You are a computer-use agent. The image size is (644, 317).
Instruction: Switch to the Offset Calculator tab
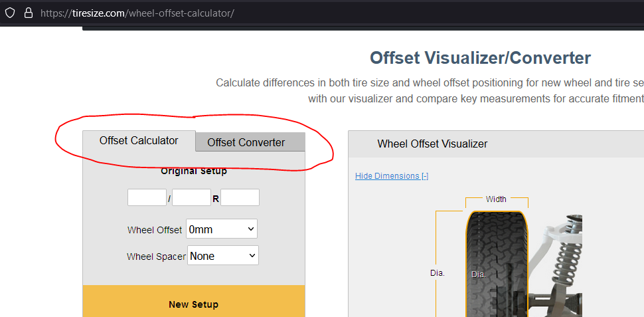[x=139, y=141]
